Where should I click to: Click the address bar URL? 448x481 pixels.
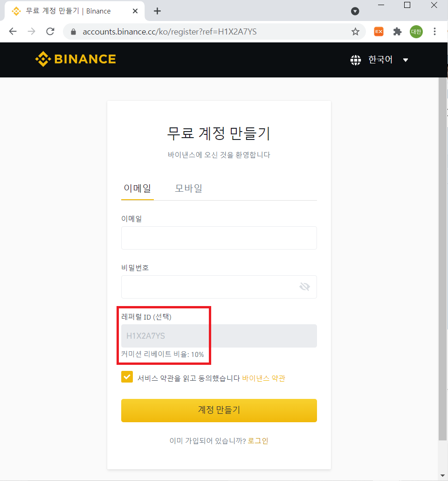[x=169, y=32]
